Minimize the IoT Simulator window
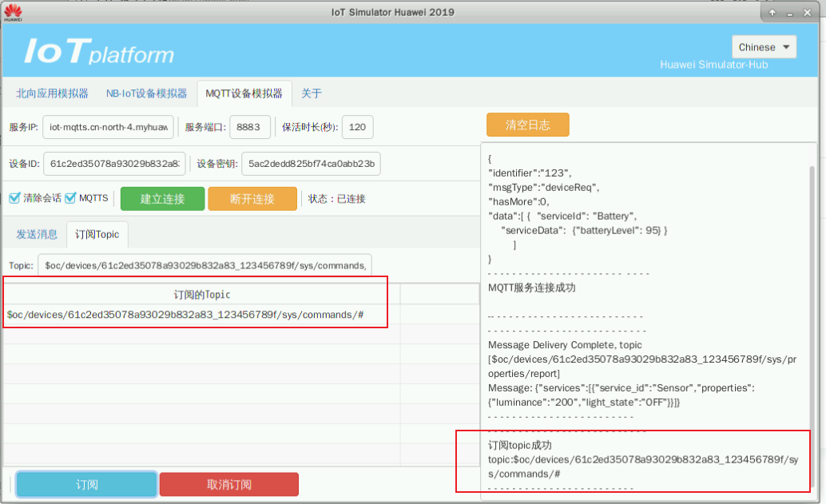The image size is (826, 504). tap(789, 13)
